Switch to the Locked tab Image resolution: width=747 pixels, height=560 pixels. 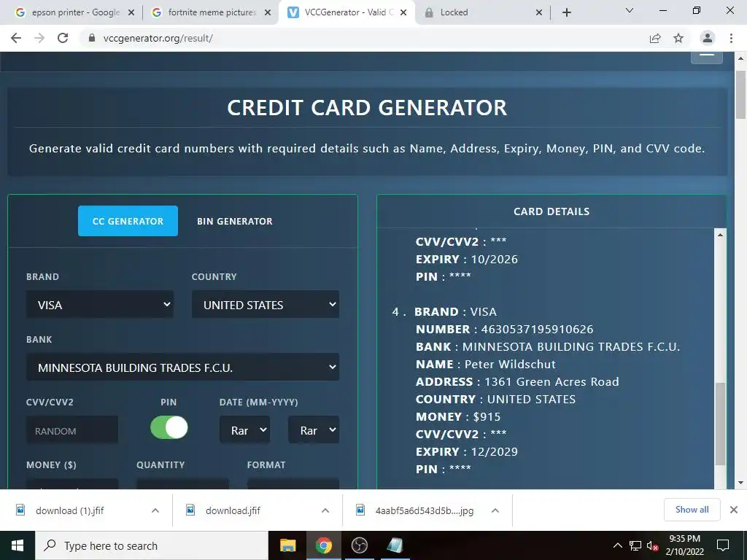point(481,12)
